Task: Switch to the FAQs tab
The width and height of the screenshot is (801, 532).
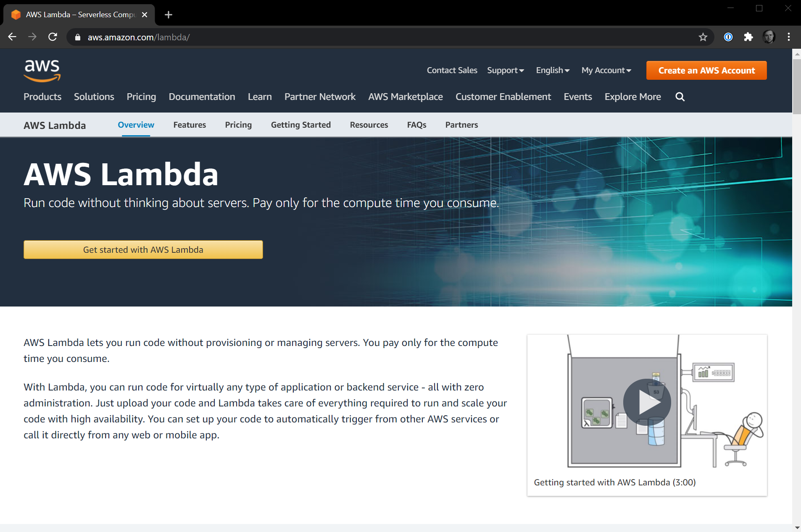Action: 416,125
